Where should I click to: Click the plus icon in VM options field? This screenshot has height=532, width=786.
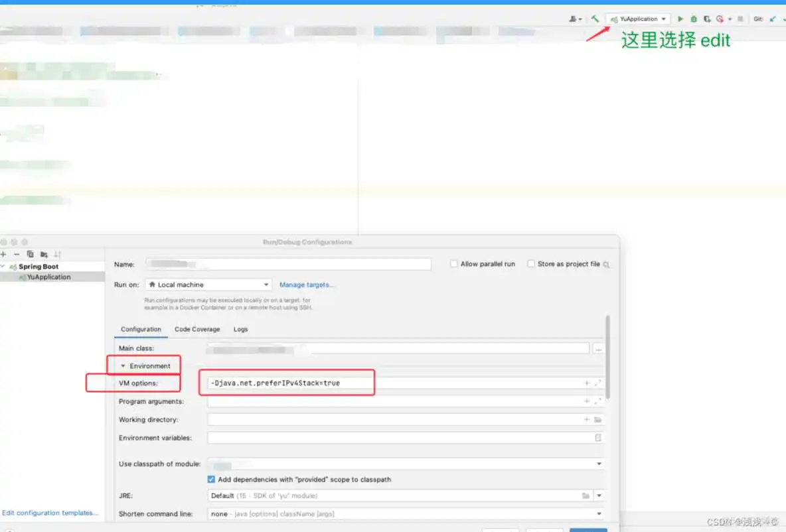tap(586, 383)
